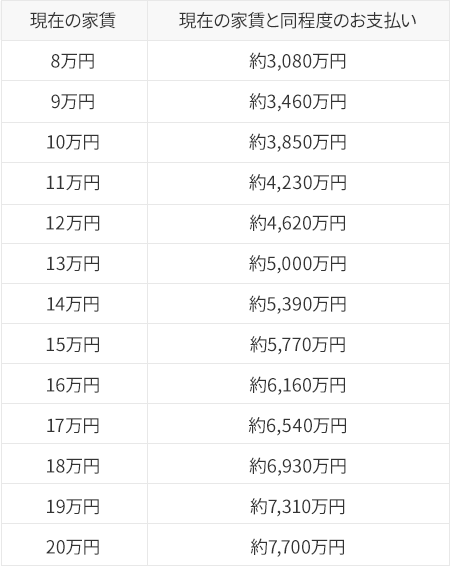Select the 9万円 rent cell

click(73, 101)
